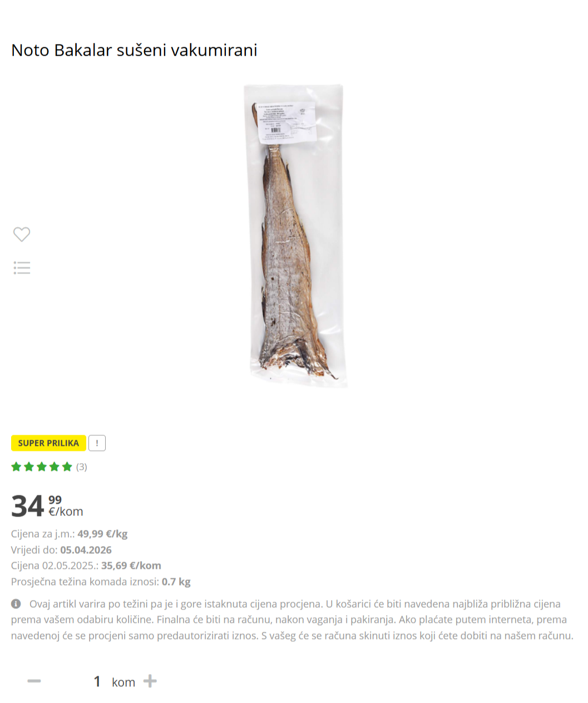Click the average weight 0.7 kg
Image resolution: width=588 pixels, height=703 pixels.
click(176, 582)
